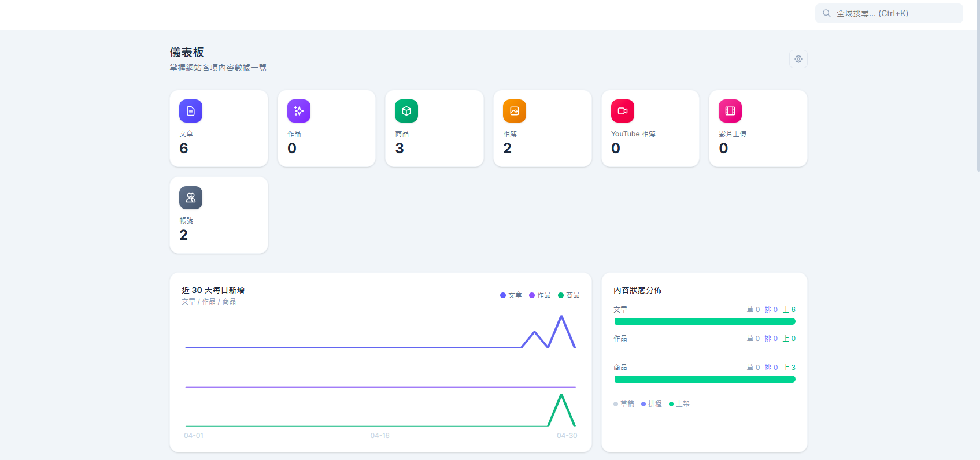This screenshot has height=460, width=980.
Task: Open dashboard settings gear button
Action: [x=798, y=59]
